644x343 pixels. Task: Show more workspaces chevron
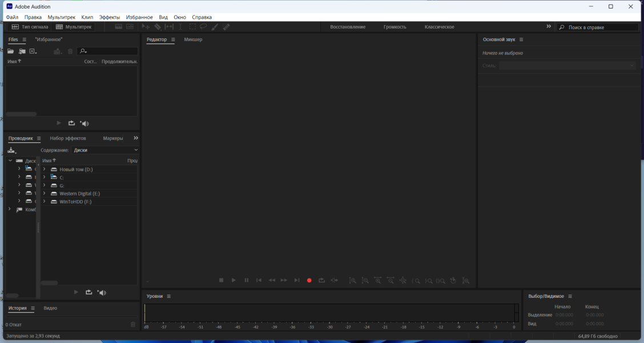[549, 26]
